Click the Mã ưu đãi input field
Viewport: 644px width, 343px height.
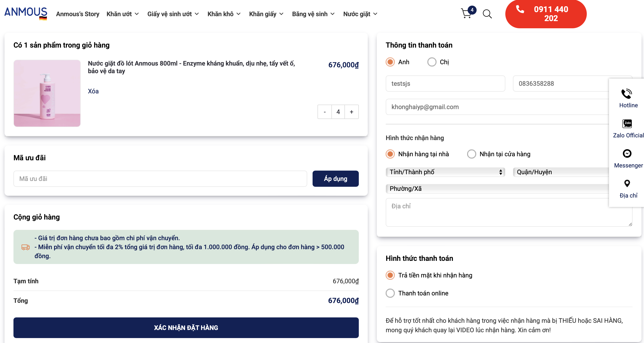click(x=160, y=179)
